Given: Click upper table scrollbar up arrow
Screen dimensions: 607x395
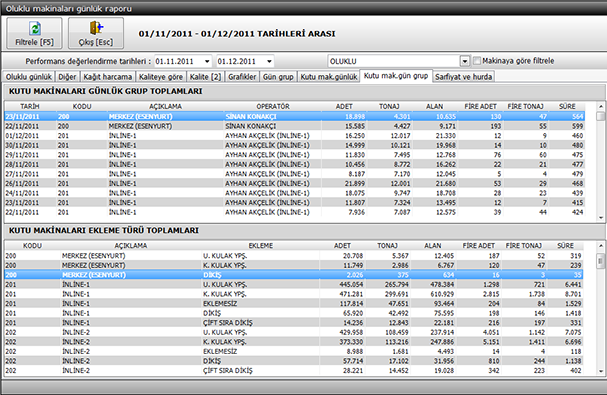Looking at the screenshot, I should 600,106.
